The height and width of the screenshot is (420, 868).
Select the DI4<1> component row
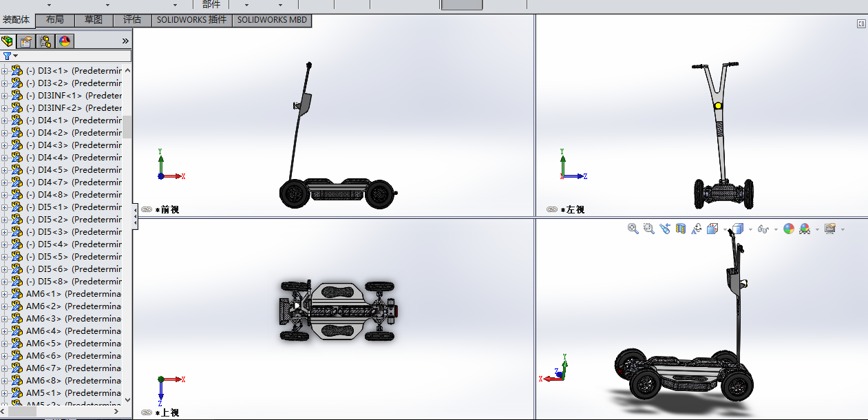tap(65, 120)
